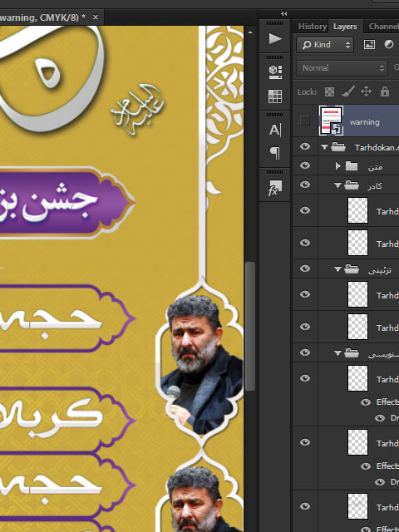
Task: Open the Character panel icon
Action: coord(275,130)
